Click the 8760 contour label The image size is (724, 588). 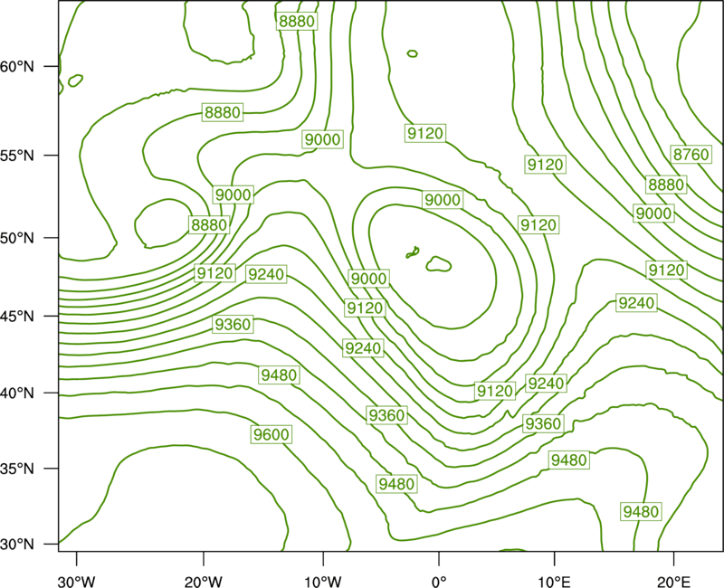point(691,154)
